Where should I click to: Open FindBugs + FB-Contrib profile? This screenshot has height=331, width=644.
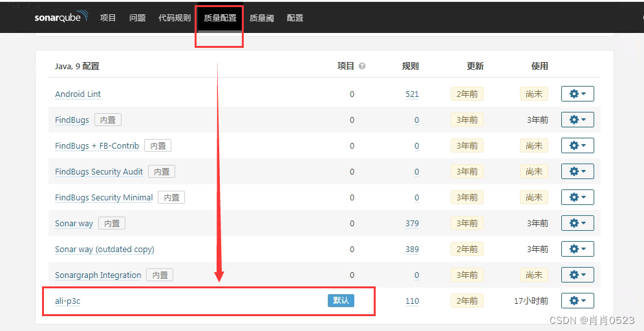point(97,146)
